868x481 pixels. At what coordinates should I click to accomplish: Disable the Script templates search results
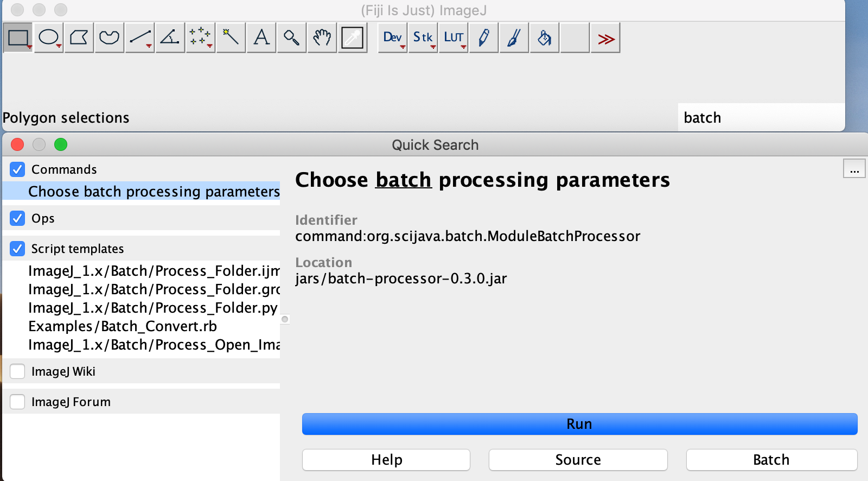tap(17, 249)
